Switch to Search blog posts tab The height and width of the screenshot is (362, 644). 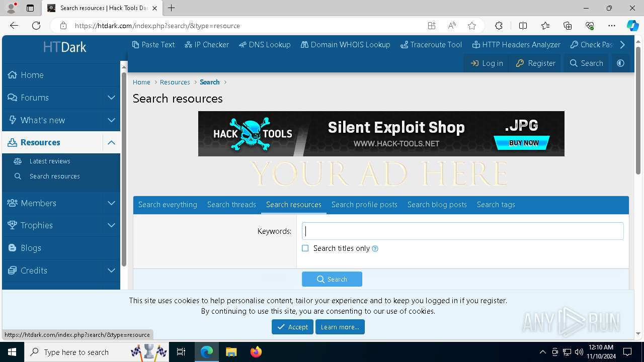[437, 205]
